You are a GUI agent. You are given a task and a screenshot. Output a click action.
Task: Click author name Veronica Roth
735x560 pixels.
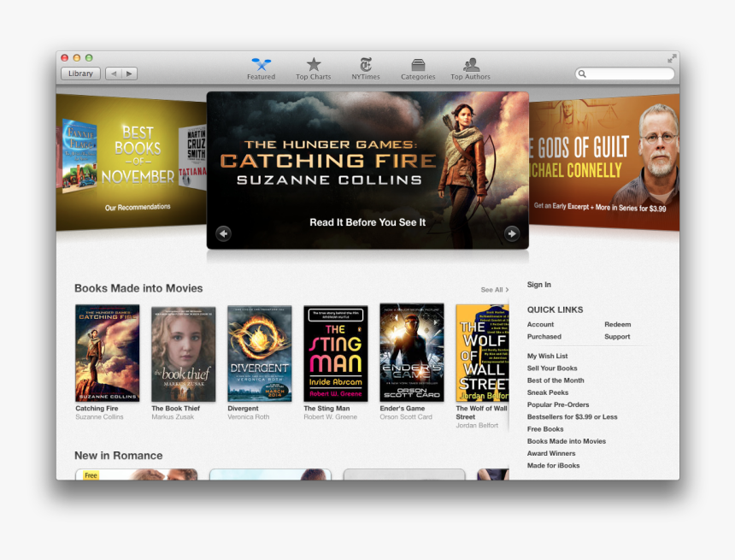249,417
